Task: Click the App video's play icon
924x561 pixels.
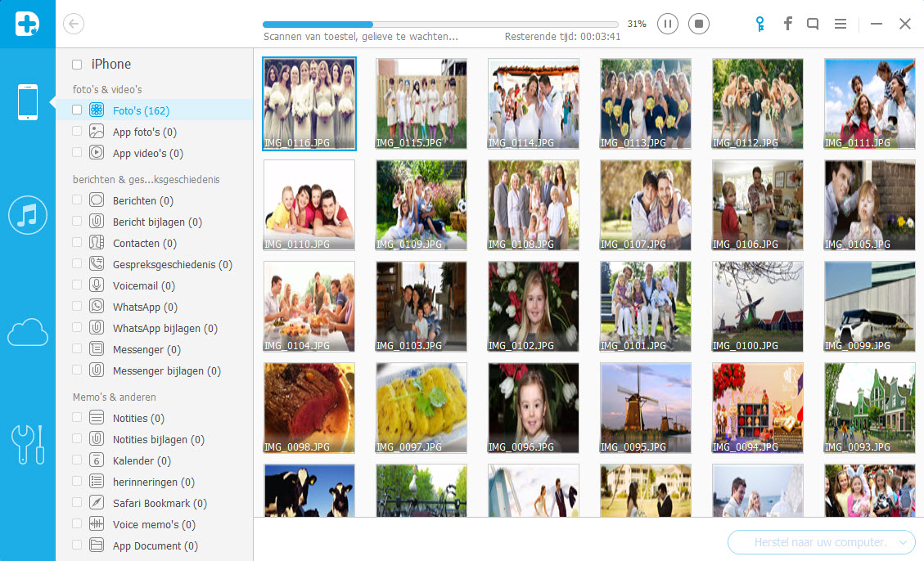Action: pyautogui.click(x=97, y=152)
